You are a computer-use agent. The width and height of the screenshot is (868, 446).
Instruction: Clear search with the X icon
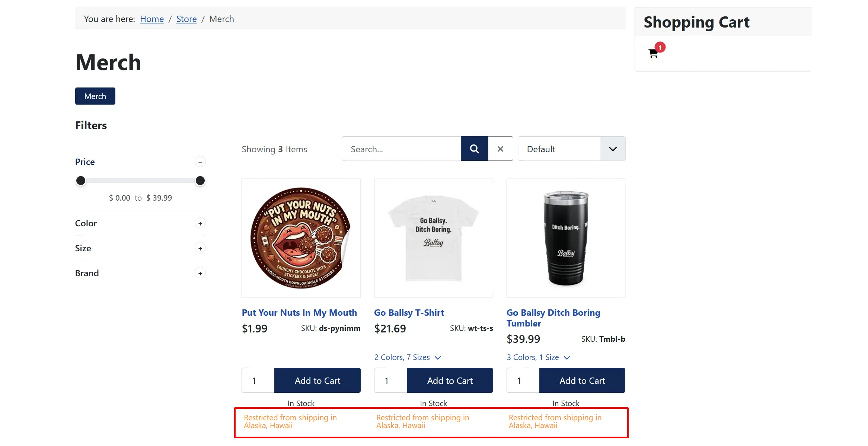500,149
